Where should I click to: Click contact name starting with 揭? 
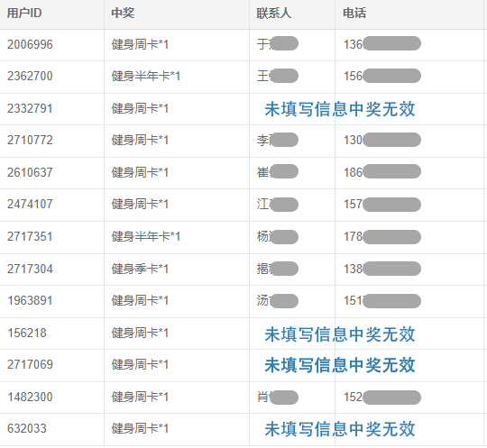pyautogui.click(x=278, y=269)
